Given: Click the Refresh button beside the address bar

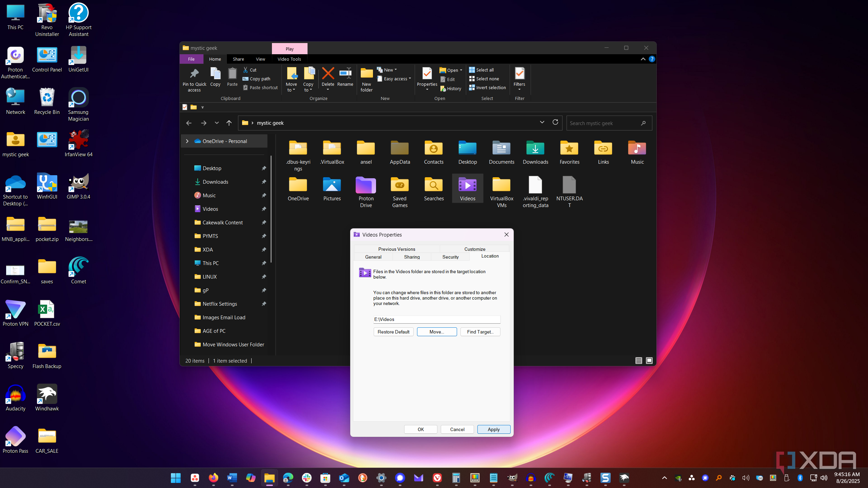Looking at the screenshot, I should pyautogui.click(x=555, y=122).
